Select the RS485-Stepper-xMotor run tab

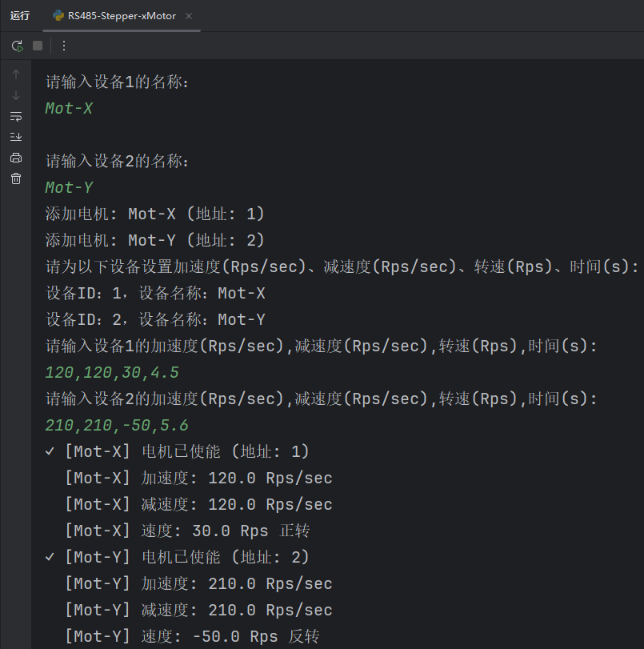(x=122, y=16)
